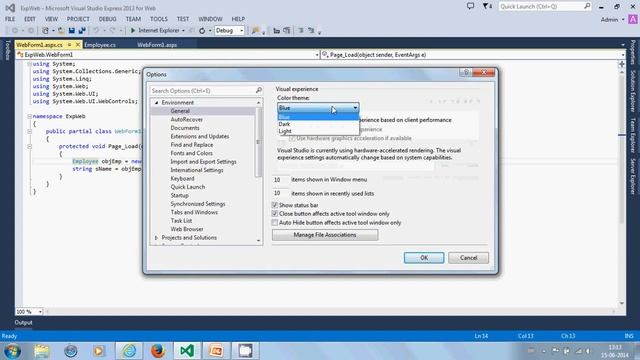Click the uncomment selection toolbar icon

[x=311, y=31]
